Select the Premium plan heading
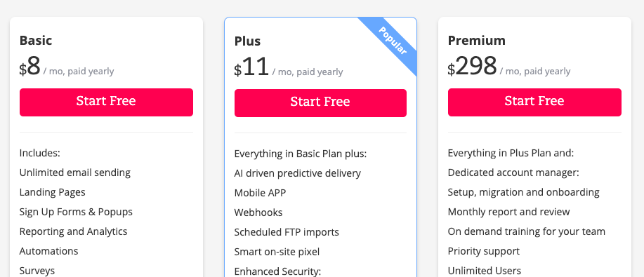The height and width of the screenshot is (277, 644). point(476,41)
